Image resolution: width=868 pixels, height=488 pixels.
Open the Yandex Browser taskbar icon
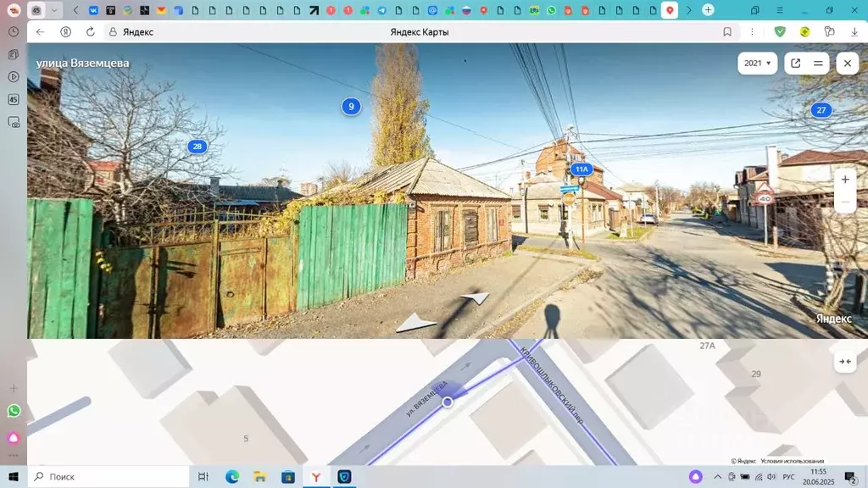(x=316, y=476)
